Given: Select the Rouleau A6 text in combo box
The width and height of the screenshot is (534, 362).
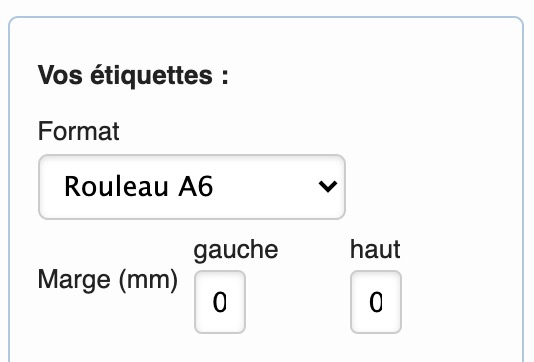Looking at the screenshot, I should pos(139,187).
